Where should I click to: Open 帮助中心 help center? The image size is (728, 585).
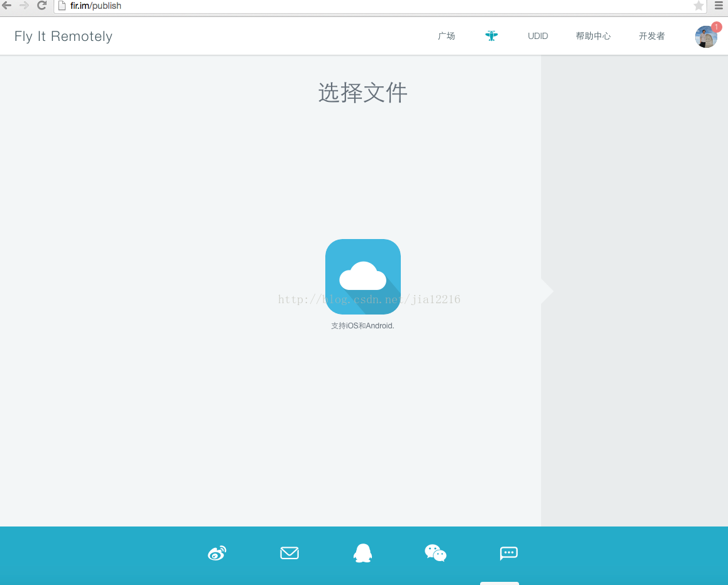pos(593,36)
